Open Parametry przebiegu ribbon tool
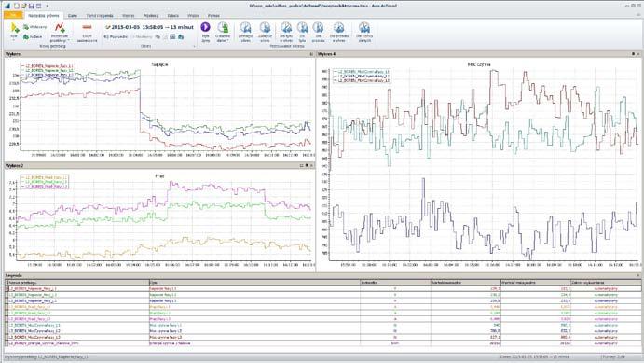The image size is (644, 363). click(x=60, y=33)
